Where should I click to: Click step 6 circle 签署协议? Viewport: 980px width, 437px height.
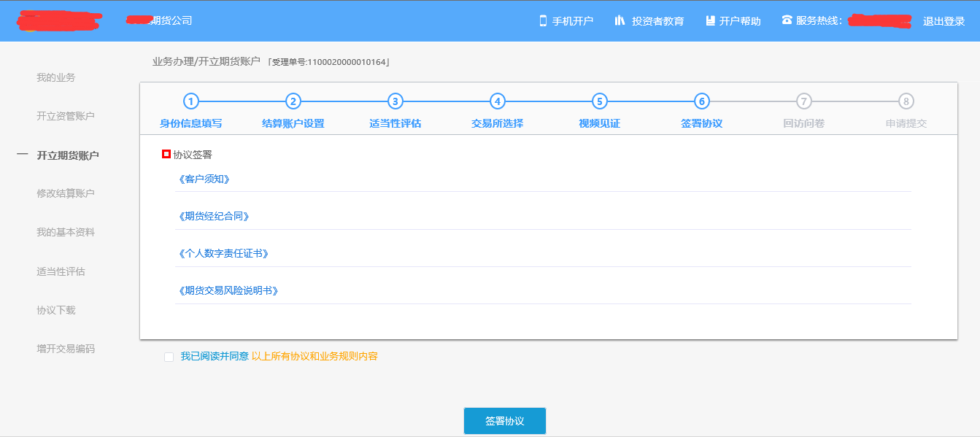click(701, 101)
